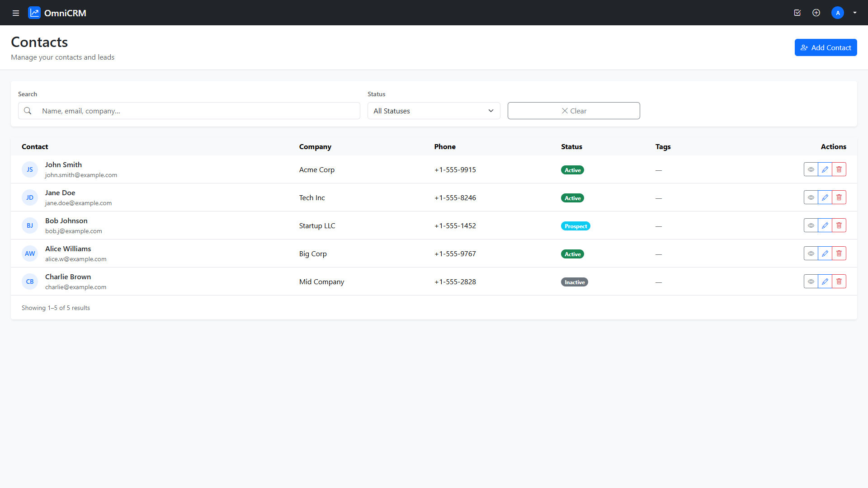
Task: Click the Clear filters button
Action: (574, 111)
